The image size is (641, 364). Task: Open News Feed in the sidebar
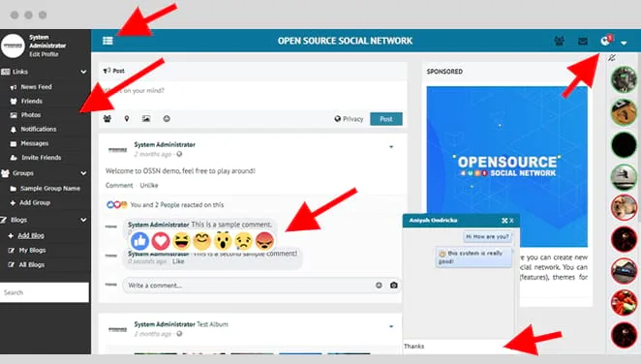(36, 87)
